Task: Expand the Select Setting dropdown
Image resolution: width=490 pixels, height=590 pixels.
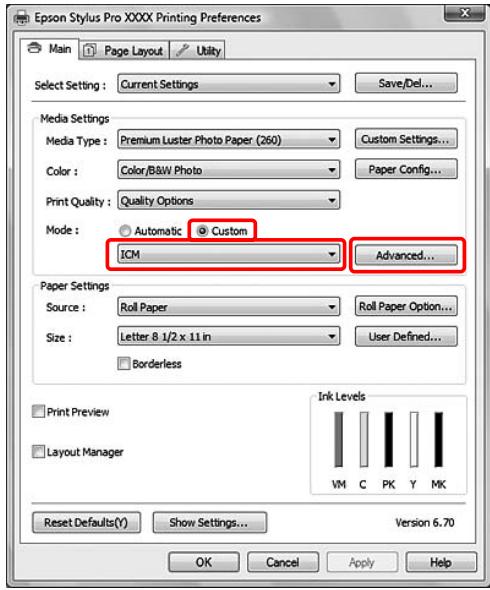Action: tap(228, 84)
